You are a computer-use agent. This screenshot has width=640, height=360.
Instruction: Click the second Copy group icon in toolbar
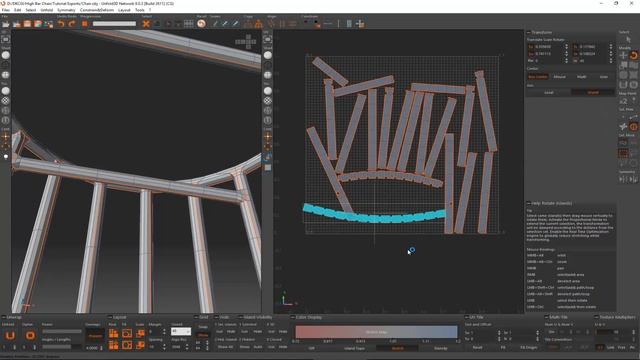coord(258,24)
